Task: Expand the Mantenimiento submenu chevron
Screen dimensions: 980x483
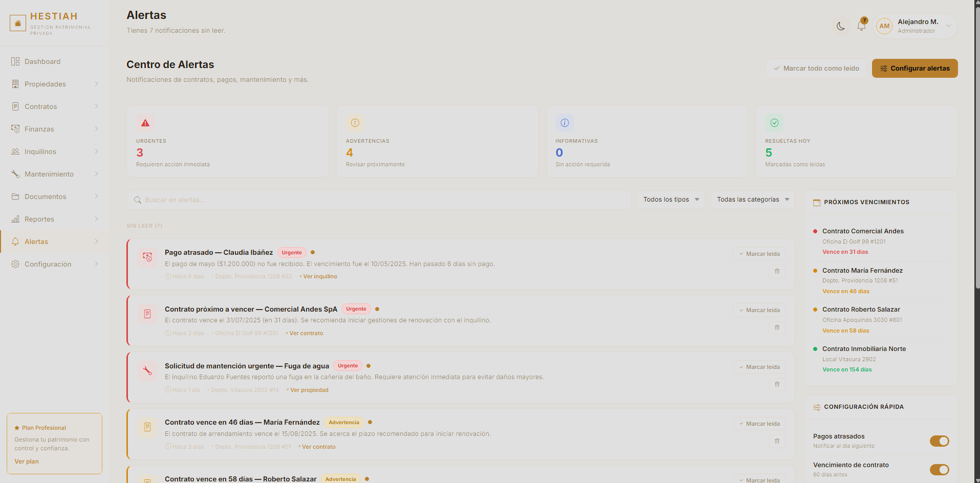Action: pyautogui.click(x=96, y=174)
